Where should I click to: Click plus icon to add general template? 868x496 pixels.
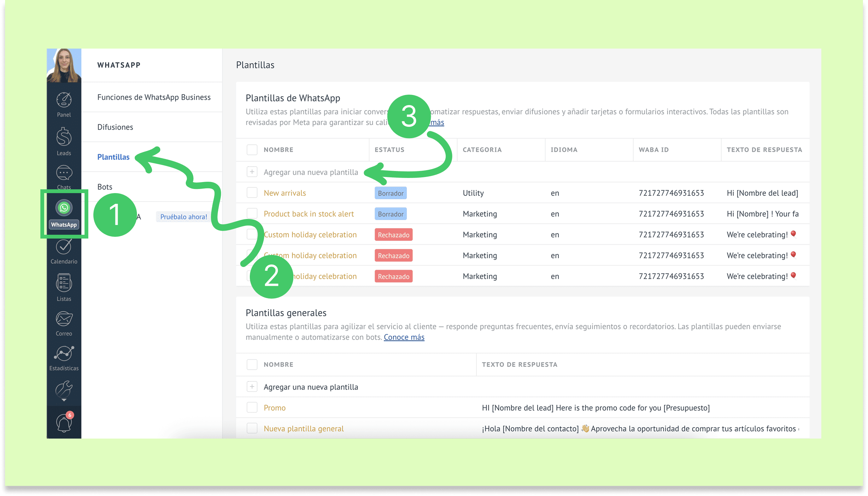pyautogui.click(x=252, y=387)
